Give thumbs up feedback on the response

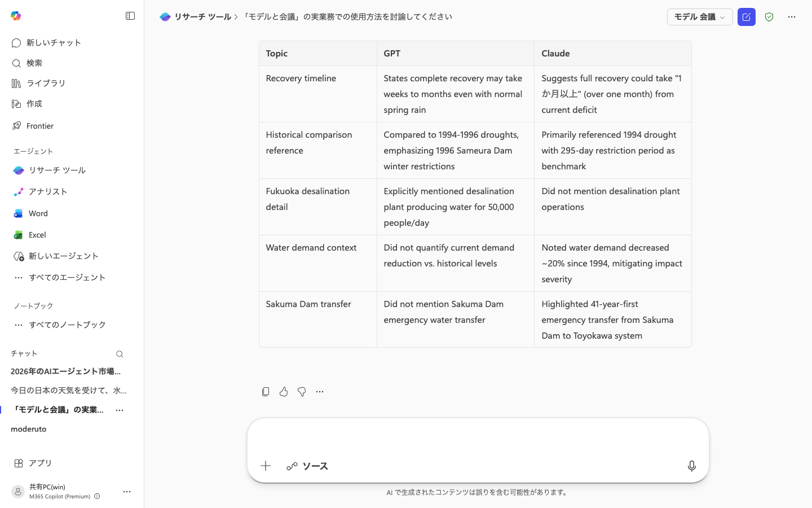click(x=284, y=392)
